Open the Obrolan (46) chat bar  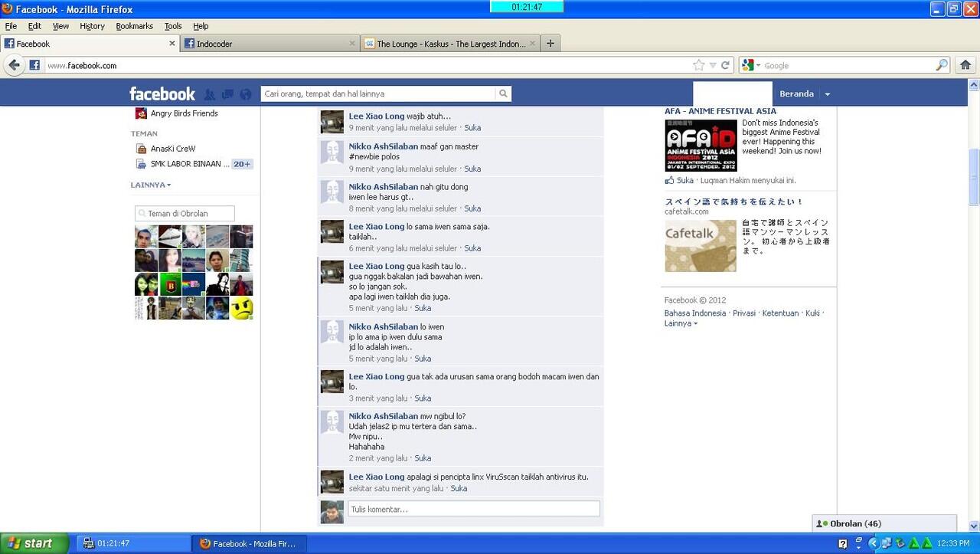[884, 524]
